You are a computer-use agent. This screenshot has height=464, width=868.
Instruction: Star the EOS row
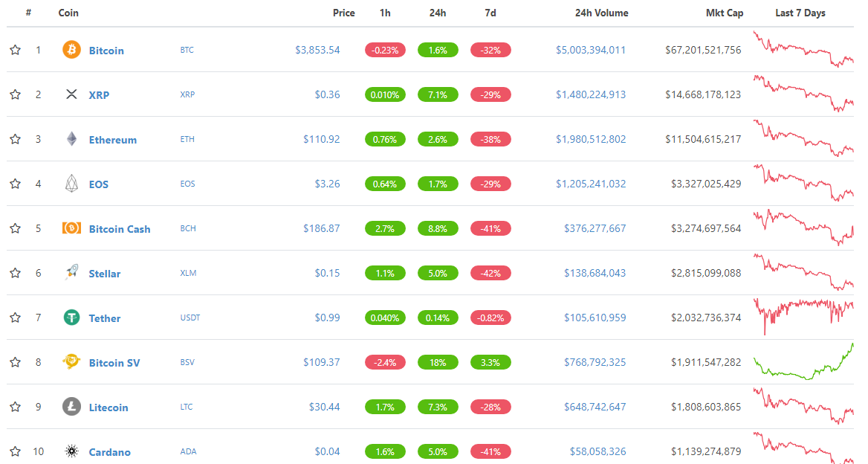(16, 183)
